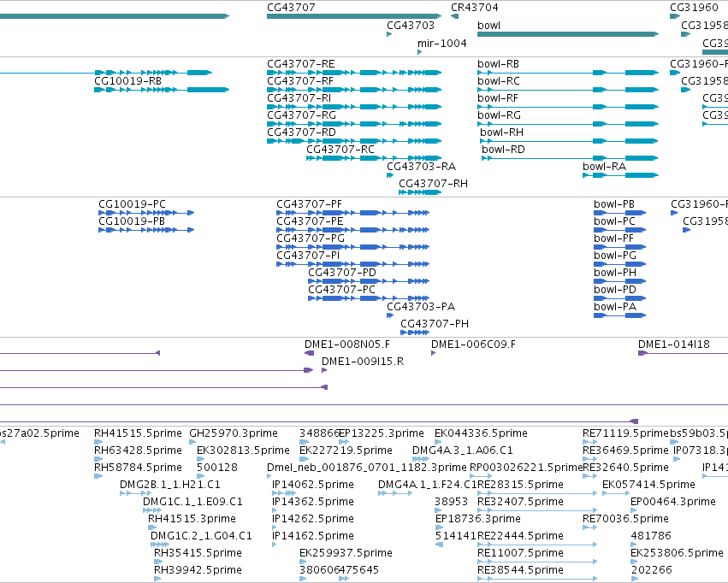728x583 pixels.
Task: Open transcript CG43707-RE
Action: point(301,64)
